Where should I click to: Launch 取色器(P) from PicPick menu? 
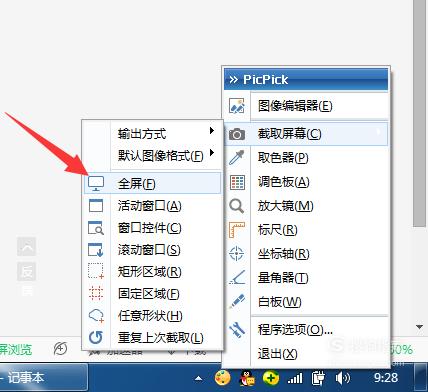click(306, 157)
